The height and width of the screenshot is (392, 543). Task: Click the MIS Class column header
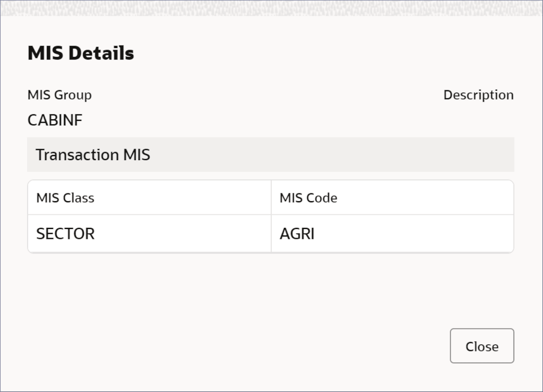65,198
